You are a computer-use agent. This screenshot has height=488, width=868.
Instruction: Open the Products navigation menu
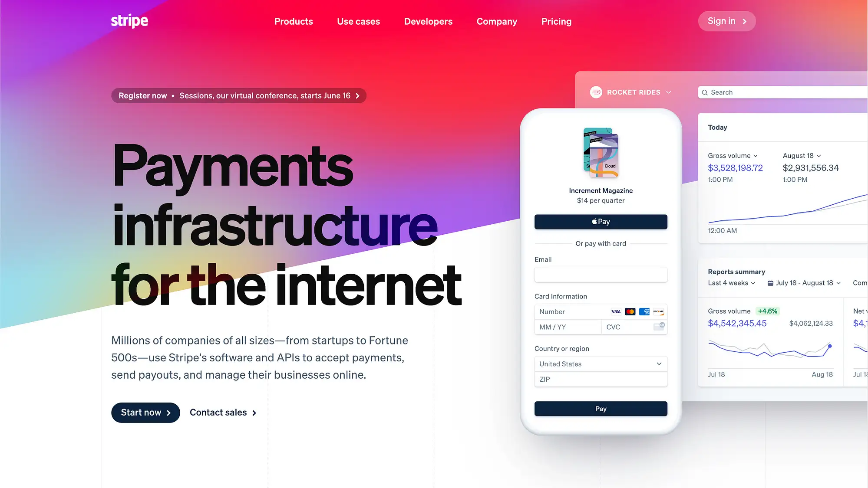pos(293,21)
